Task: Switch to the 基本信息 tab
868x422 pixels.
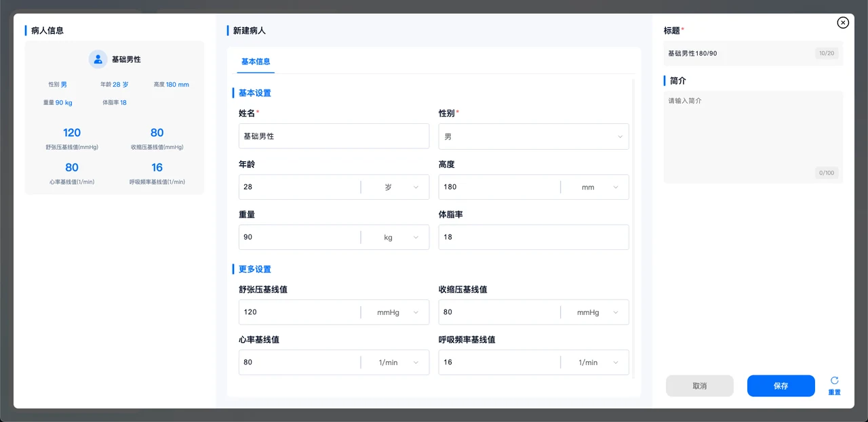Action: coord(256,62)
